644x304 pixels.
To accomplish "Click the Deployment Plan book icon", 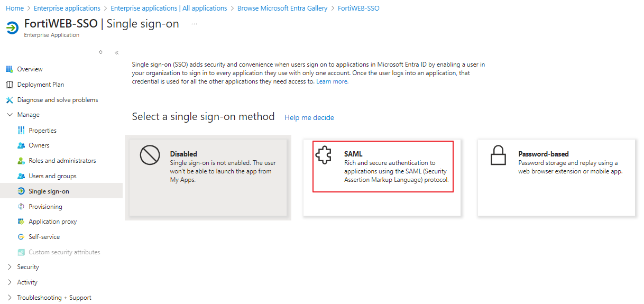I will coord(9,85).
